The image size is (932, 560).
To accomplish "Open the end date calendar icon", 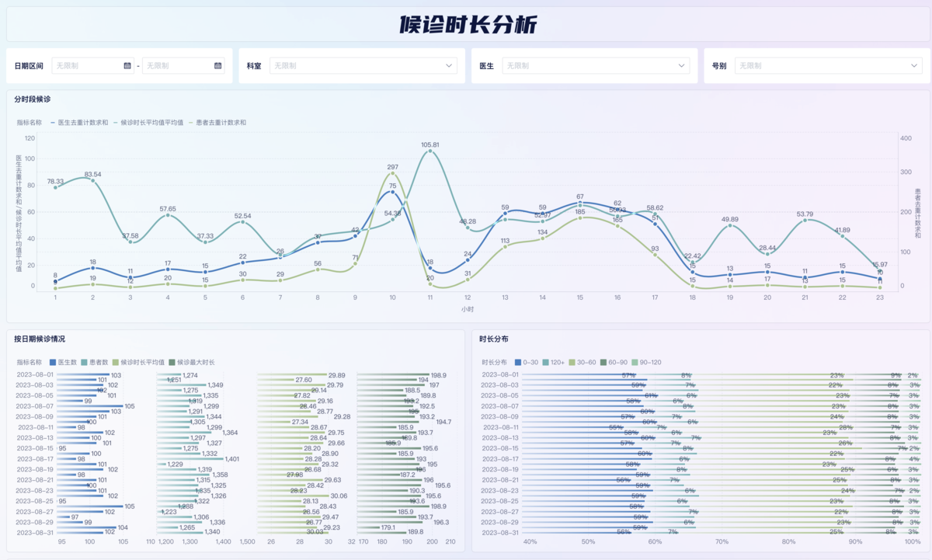I will point(218,66).
